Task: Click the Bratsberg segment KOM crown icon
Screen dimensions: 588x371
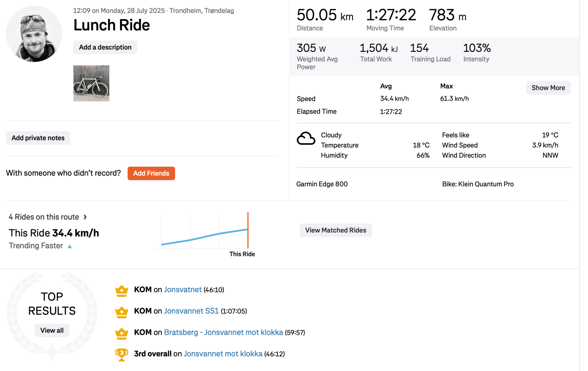Action: click(121, 334)
